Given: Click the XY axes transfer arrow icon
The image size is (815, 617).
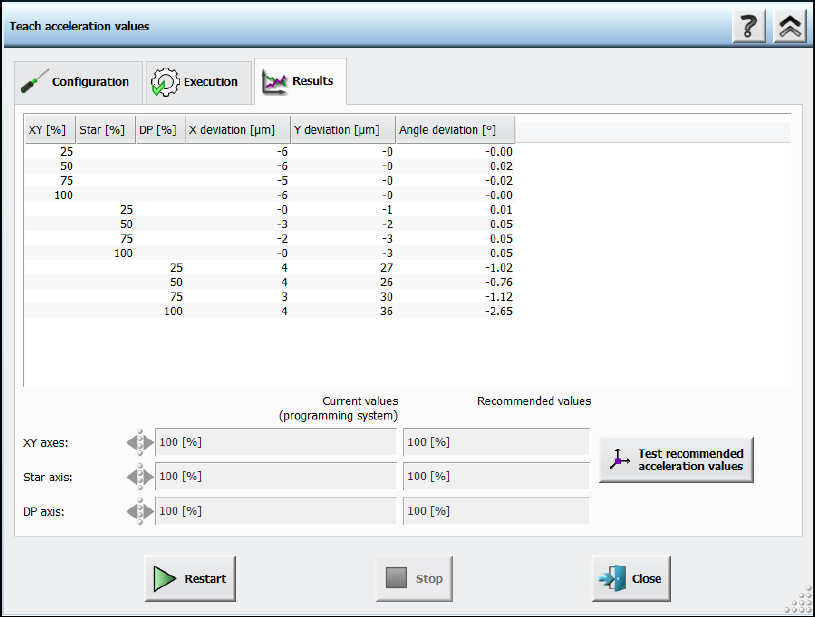Looking at the screenshot, I should pyautogui.click(x=140, y=442).
